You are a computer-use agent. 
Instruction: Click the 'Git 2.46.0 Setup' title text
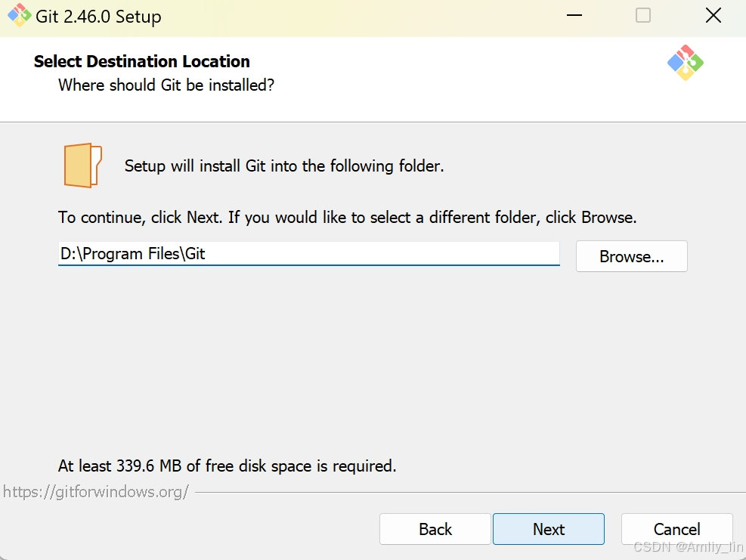[x=98, y=17]
